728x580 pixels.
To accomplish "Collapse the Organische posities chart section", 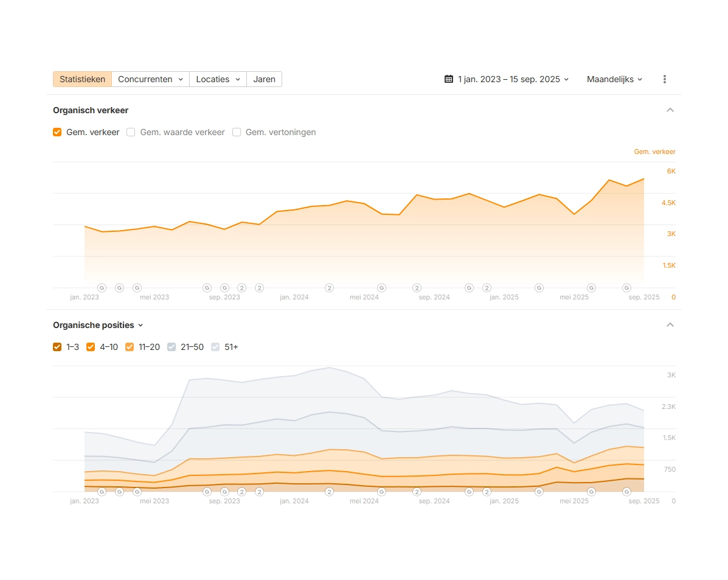I will click(670, 325).
